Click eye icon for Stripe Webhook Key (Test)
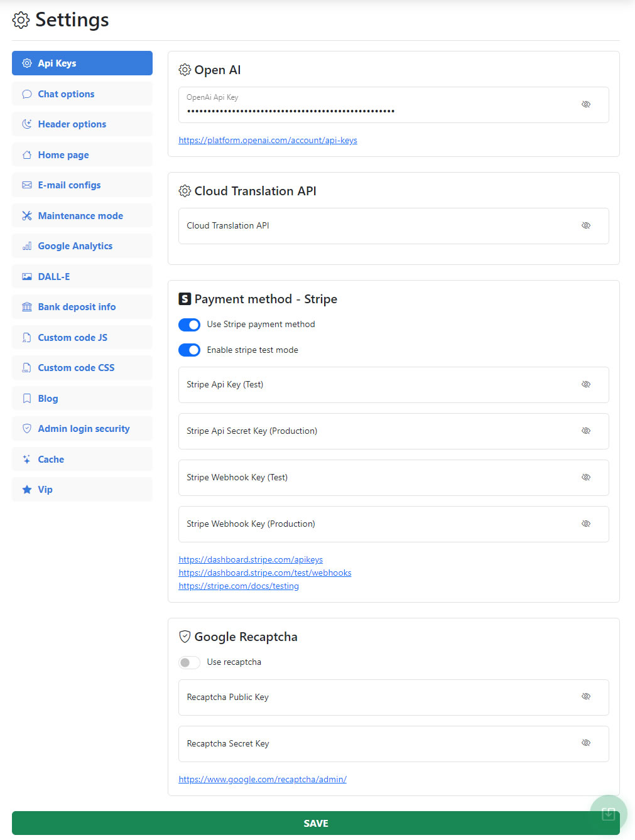The width and height of the screenshot is (635, 840). 585,477
